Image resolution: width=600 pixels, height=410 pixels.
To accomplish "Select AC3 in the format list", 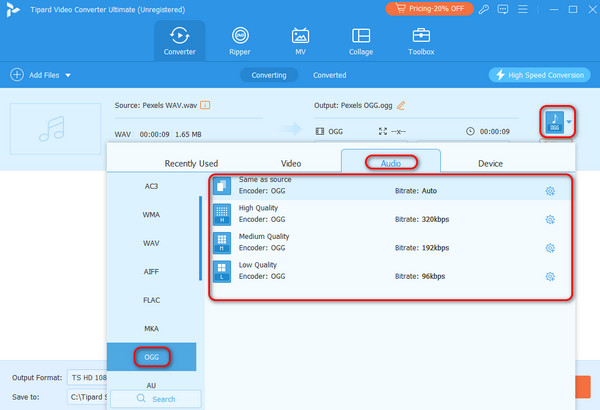I will (x=151, y=186).
